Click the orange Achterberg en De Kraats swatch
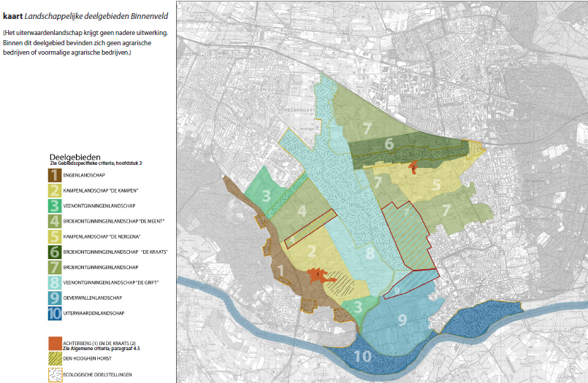Viewport: 588px width, 383px height. [x=56, y=344]
